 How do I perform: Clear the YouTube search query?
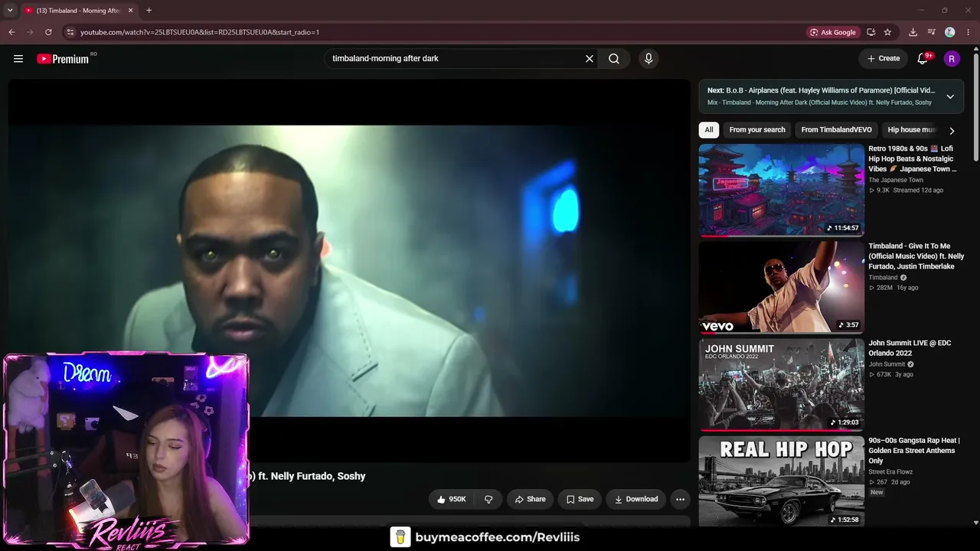click(x=590, y=58)
